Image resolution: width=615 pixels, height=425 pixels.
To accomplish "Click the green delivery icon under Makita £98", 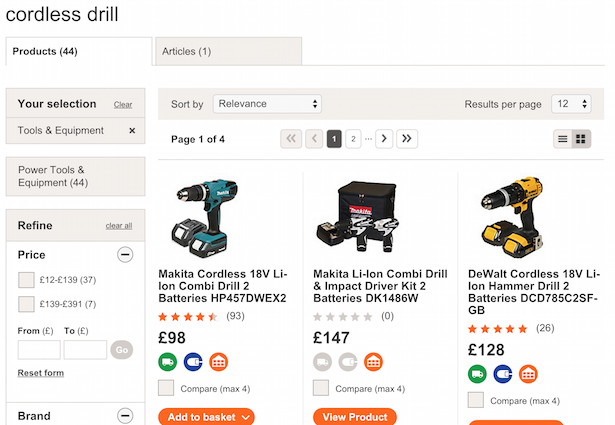I will coord(168,361).
